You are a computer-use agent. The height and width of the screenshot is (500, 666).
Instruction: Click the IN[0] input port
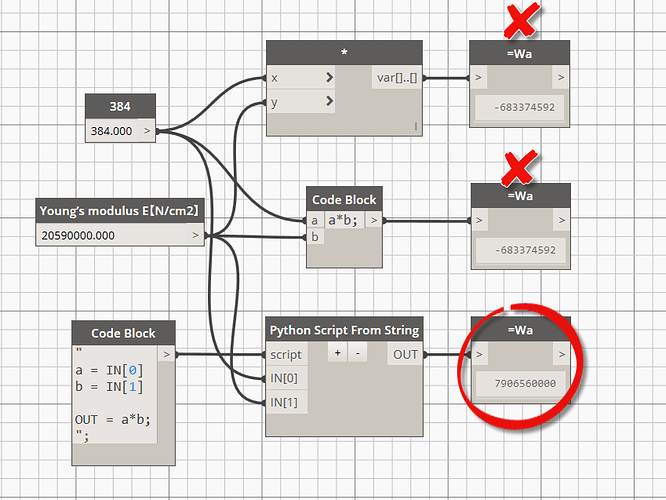click(x=286, y=378)
